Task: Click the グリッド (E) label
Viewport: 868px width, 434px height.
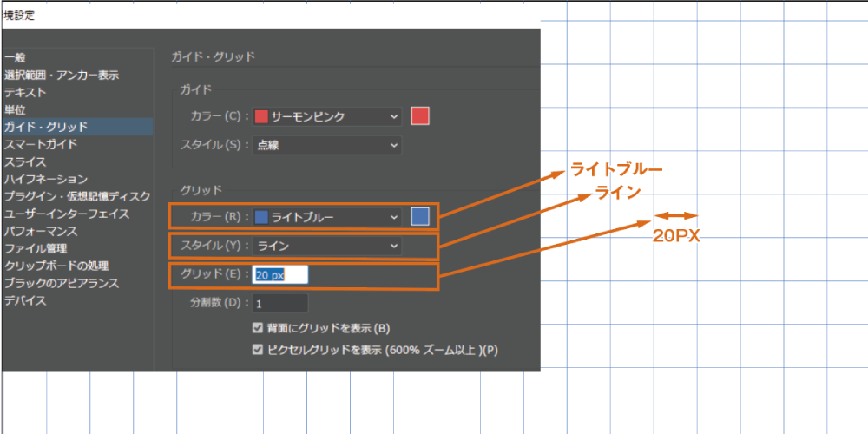Action: [213, 275]
